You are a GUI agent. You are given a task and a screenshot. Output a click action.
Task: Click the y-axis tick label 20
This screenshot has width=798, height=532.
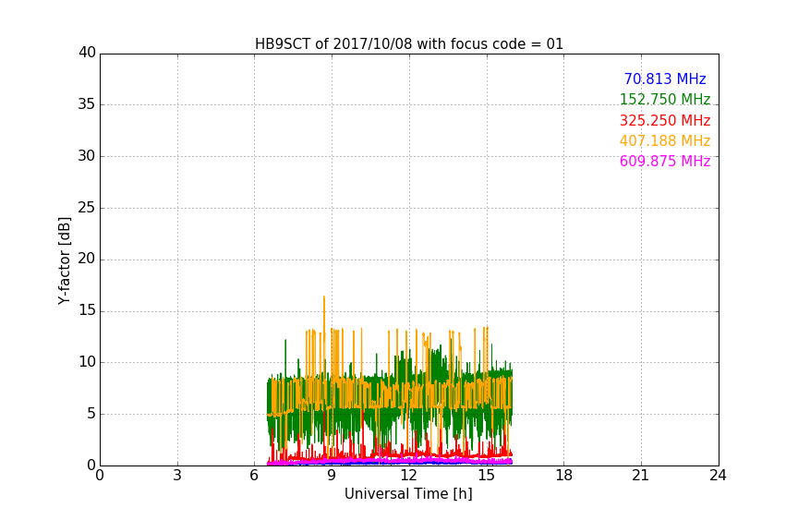pos(87,259)
